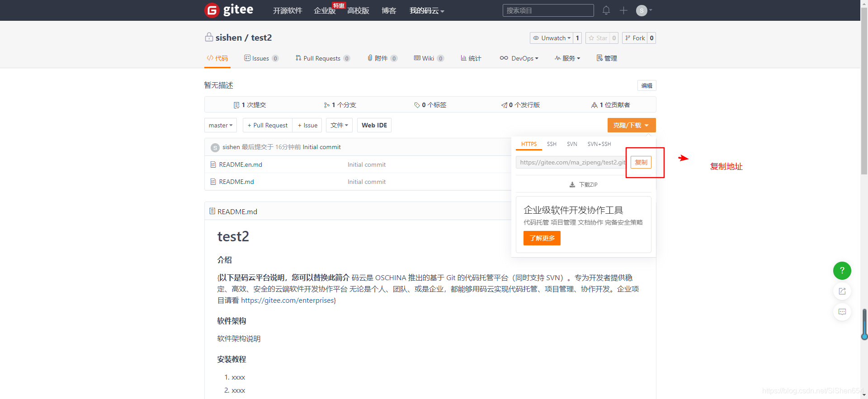Click the + Issue button

point(307,125)
